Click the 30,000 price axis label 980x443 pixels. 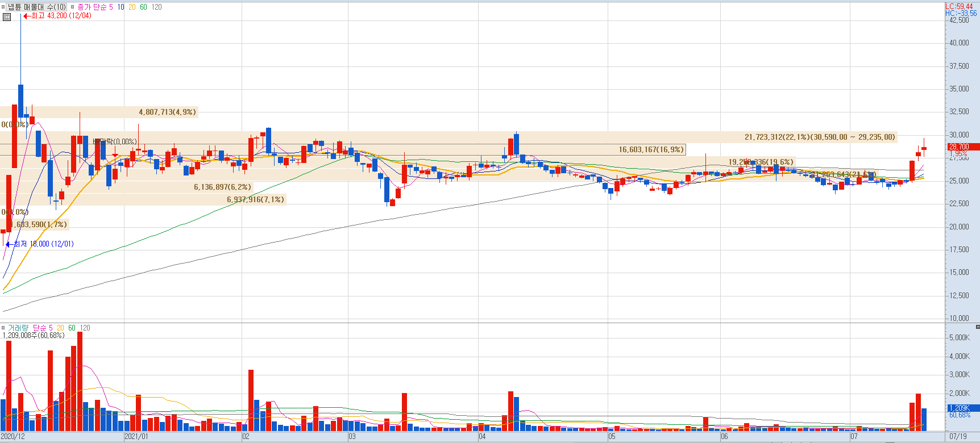point(960,135)
